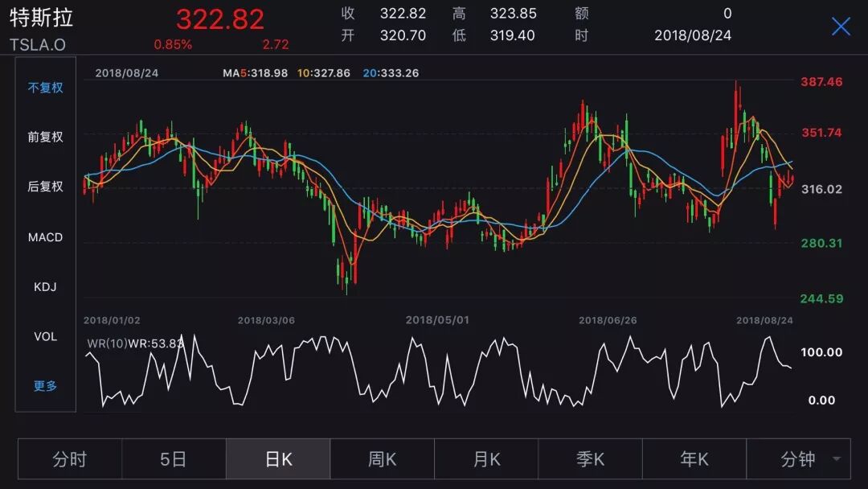Click the large 322.82 current price
This screenshot has width=868, height=489.
[x=220, y=19]
